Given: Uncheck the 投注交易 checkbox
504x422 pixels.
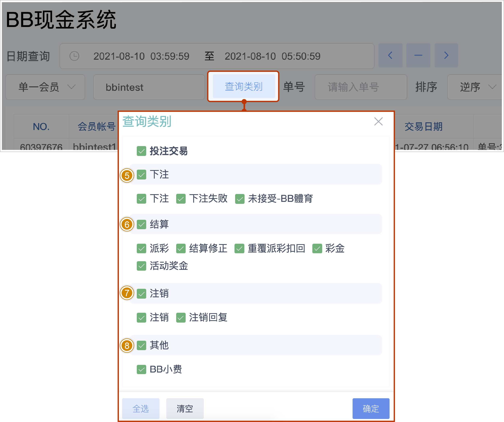Looking at the screenshot, I should tap(141, 151).
